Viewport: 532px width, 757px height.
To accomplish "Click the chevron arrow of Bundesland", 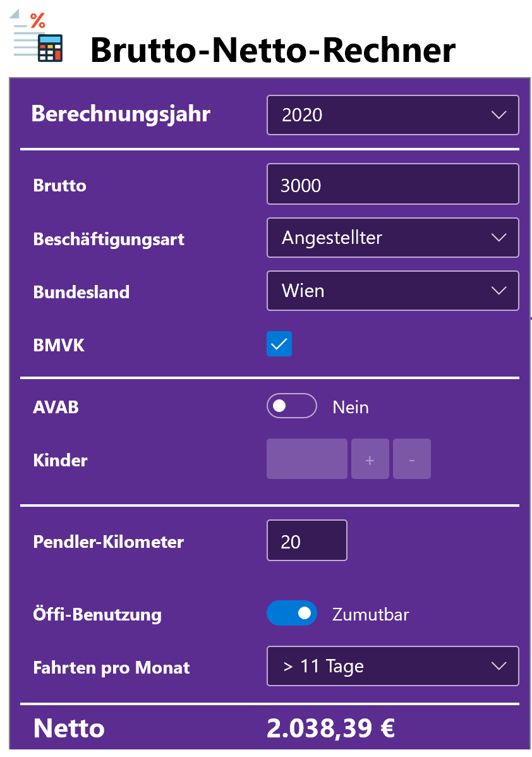I will click(499, 291).
